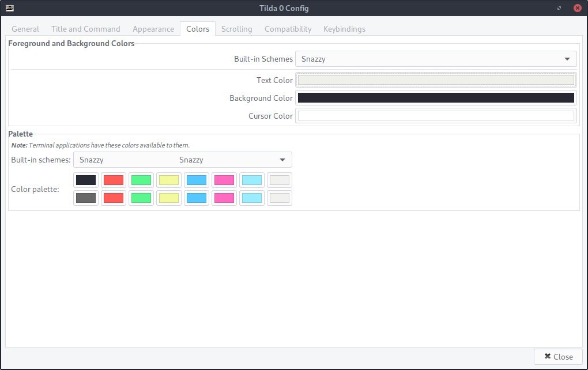Image resolution: width=588 pixels, height=370 pixels.
Task: Click the restore window icon in title bar
Action: coord(559,8)
